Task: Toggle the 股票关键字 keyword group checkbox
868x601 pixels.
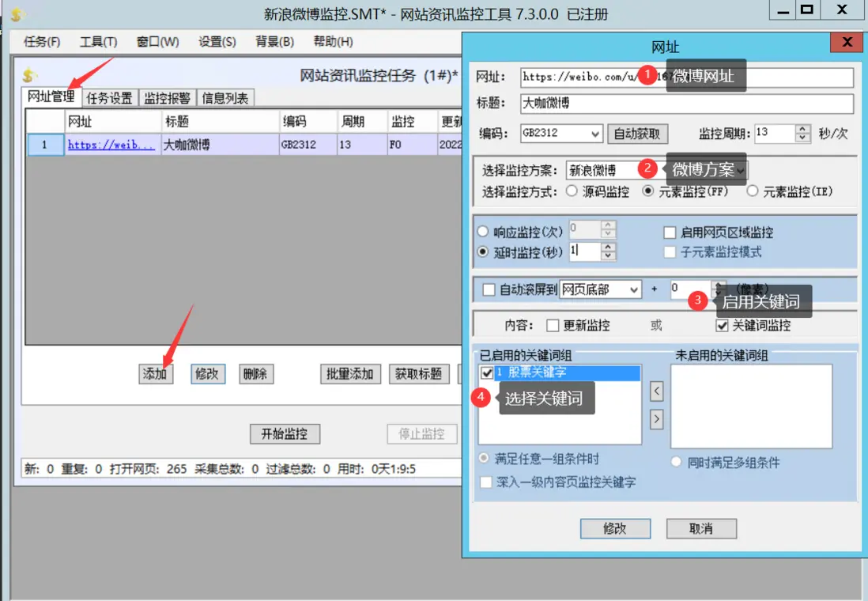Action: coord(488,372)
